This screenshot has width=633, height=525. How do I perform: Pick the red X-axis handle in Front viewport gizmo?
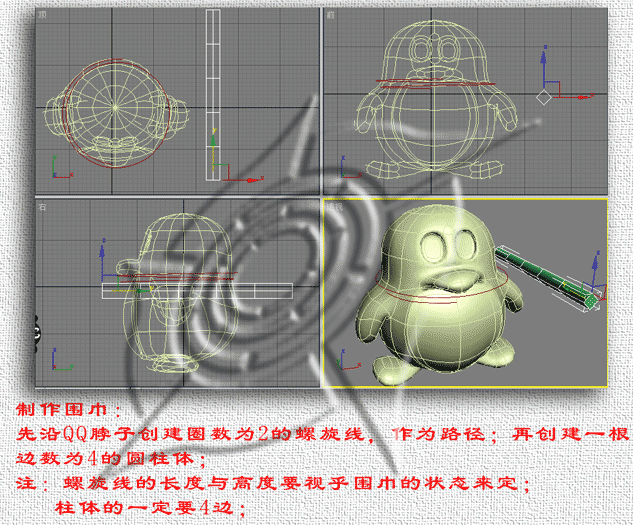(x=581, y=97)
